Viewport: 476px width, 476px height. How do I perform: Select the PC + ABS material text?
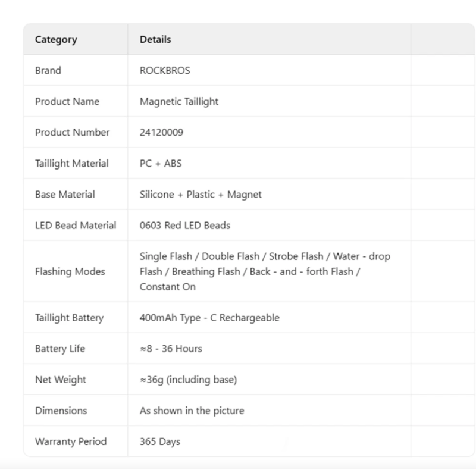[x=161, y=163]
